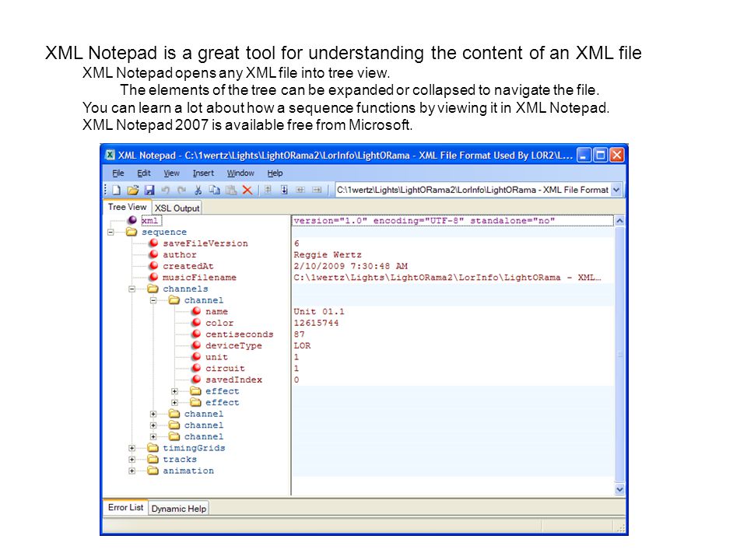
Task: Click the red ball icon beside createdAt
Action: pos(153,266)
